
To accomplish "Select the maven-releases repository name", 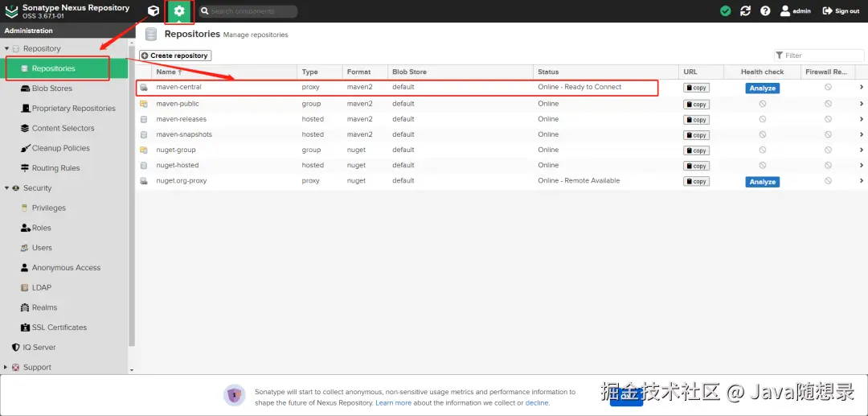I will coord(181,119).
